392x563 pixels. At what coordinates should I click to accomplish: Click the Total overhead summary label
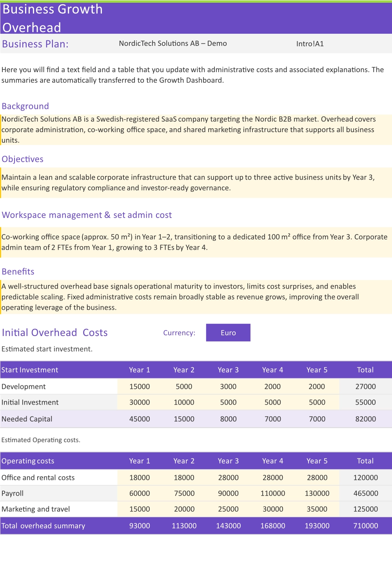point(43,526)
